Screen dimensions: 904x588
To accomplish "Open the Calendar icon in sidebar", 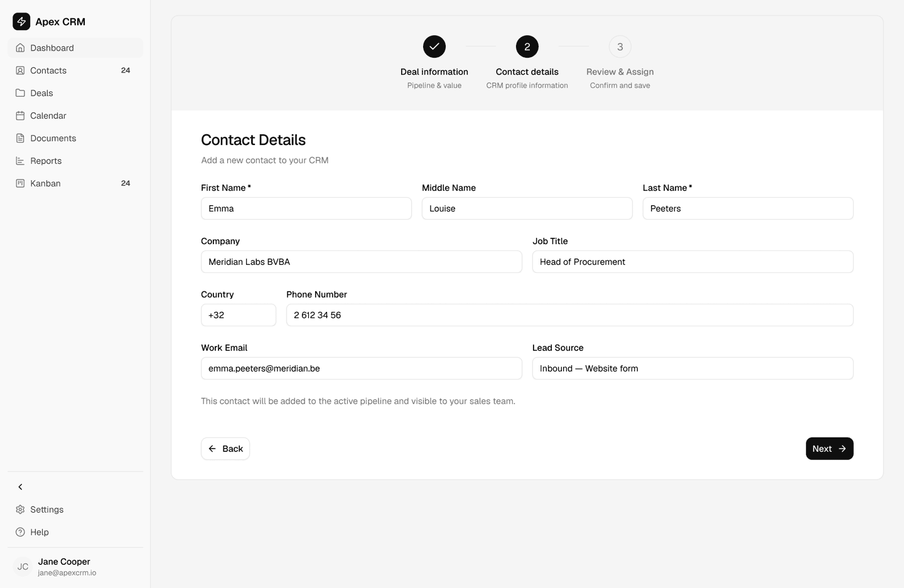I will coord(20,115).
